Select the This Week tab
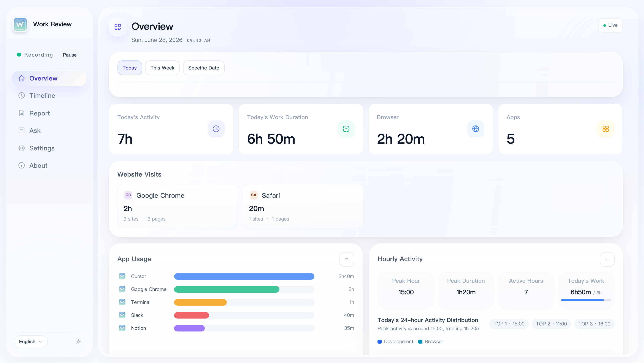Viewport: 644px width, 363px height. tap(162, 68)
